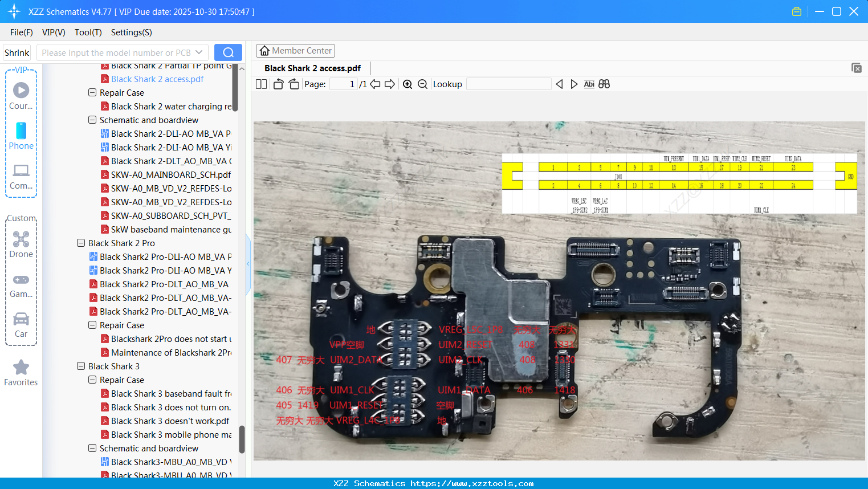
Task: Open Black Shark 3 does not turn on file
Action: pos(171,407)
